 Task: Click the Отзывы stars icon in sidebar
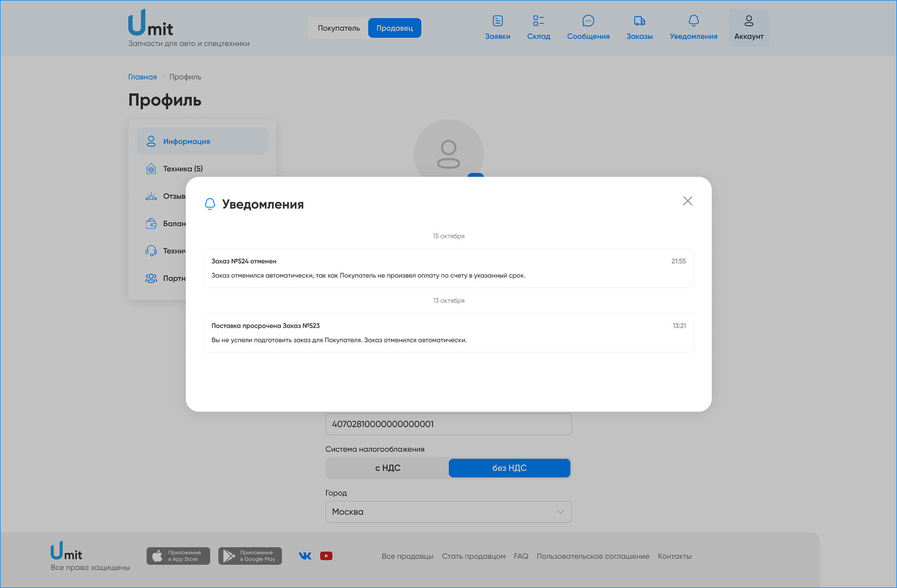151,196
